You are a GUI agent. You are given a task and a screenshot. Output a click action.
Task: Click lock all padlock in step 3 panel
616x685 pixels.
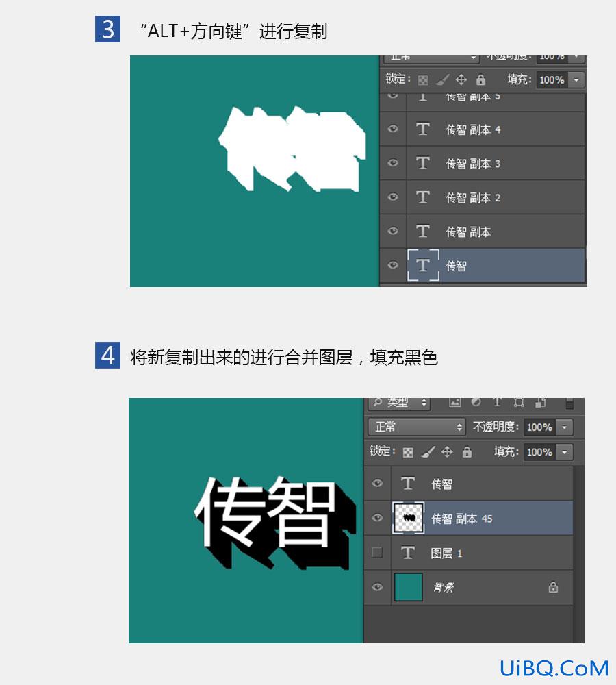[x=480, y=79]
